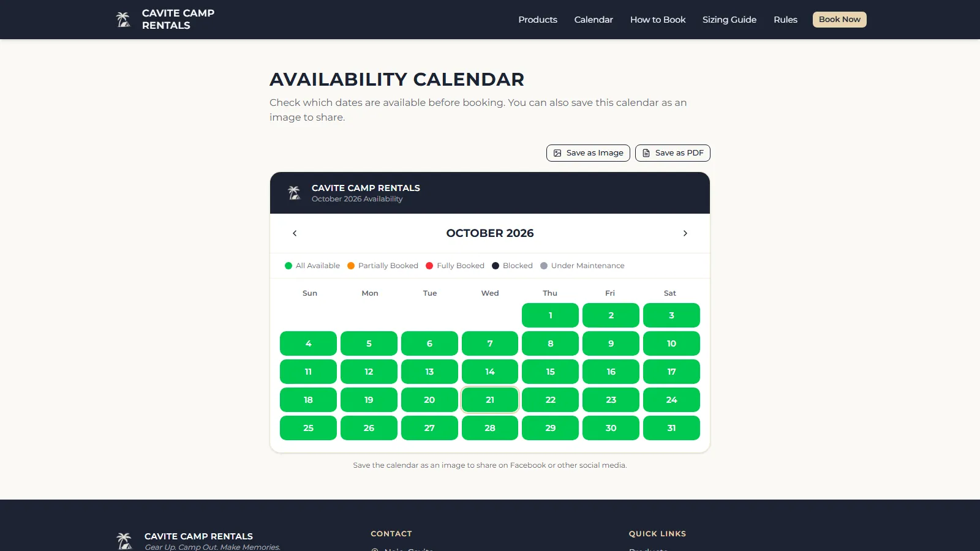Select October 13 date cell
Viewport: 980px width, 551px height.
[x=429, y=372]
